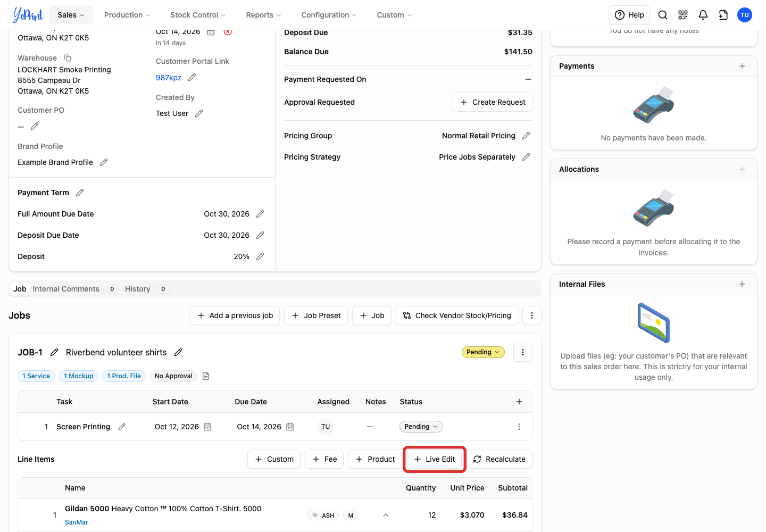Image resolution: width=766 pixels, height=532 pixels.
Task: Collapse the Gildan 5000 line item
Action: pos(386,515)
